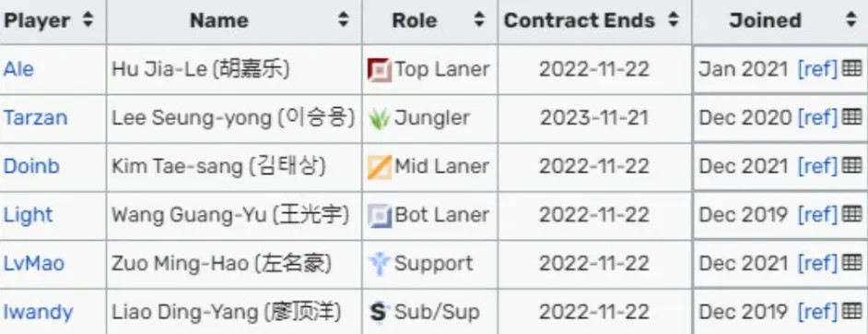868x334 pixels.
Task: Click the Support role icon
Action: [380, 264]
